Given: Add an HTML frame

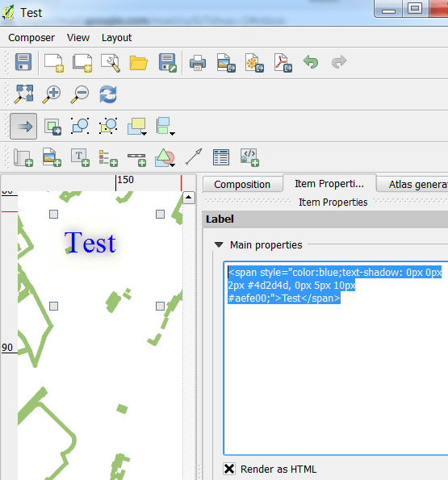Looking at the screenshot, I should point(249,157).
